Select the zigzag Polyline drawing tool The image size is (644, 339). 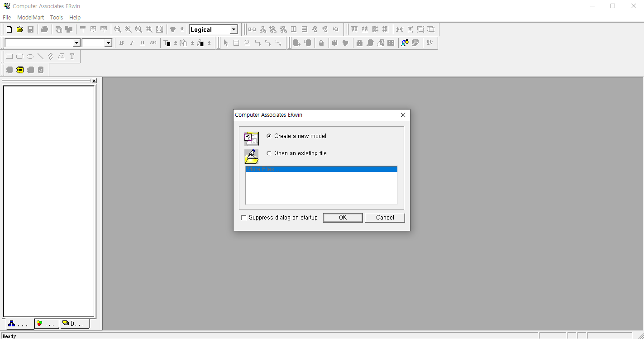51,57
